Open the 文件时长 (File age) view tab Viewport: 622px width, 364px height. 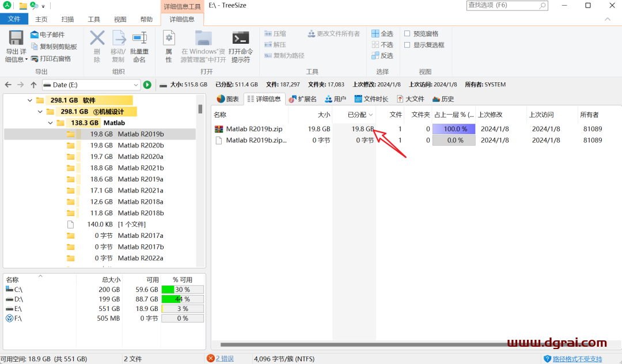371,99
